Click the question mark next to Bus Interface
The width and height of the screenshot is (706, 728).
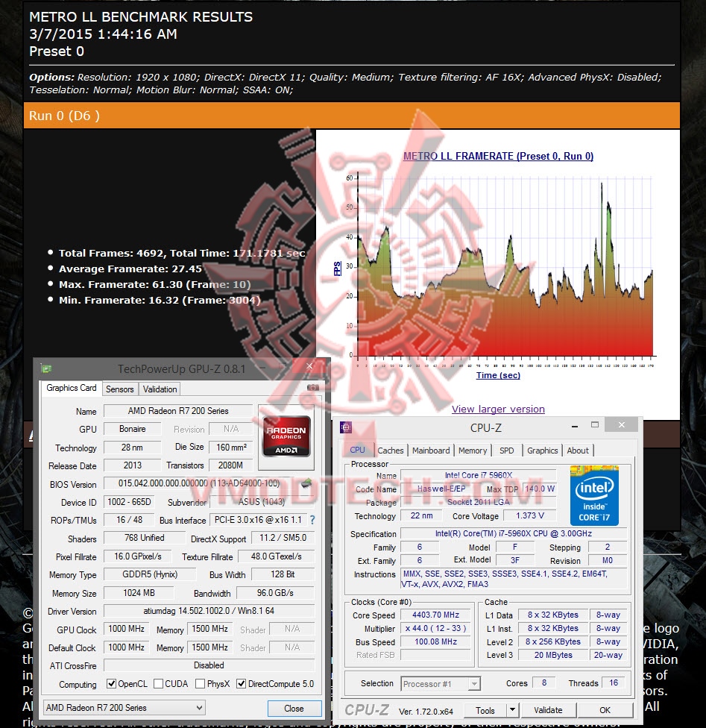point(311,520)
